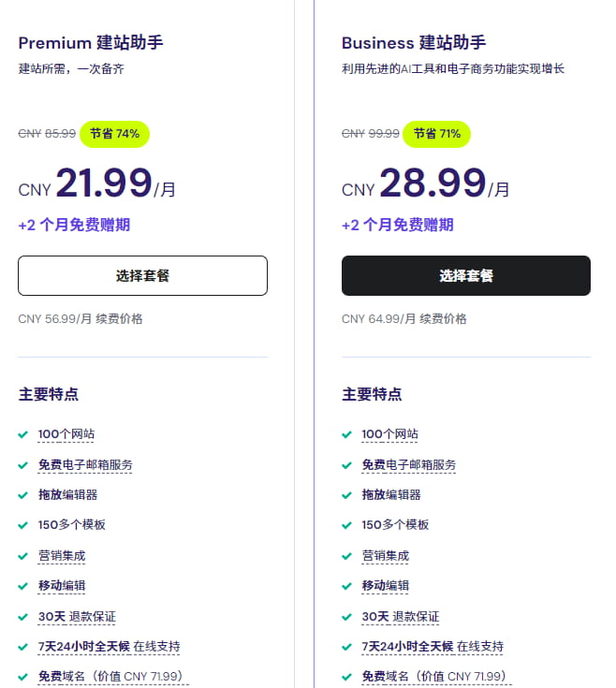Image resolution: width=616 pixels, height=688 pixels.
Task: Click checkmark icon beside Premium 100个网站
Action: pyautogui.click(x=23, y=434)
